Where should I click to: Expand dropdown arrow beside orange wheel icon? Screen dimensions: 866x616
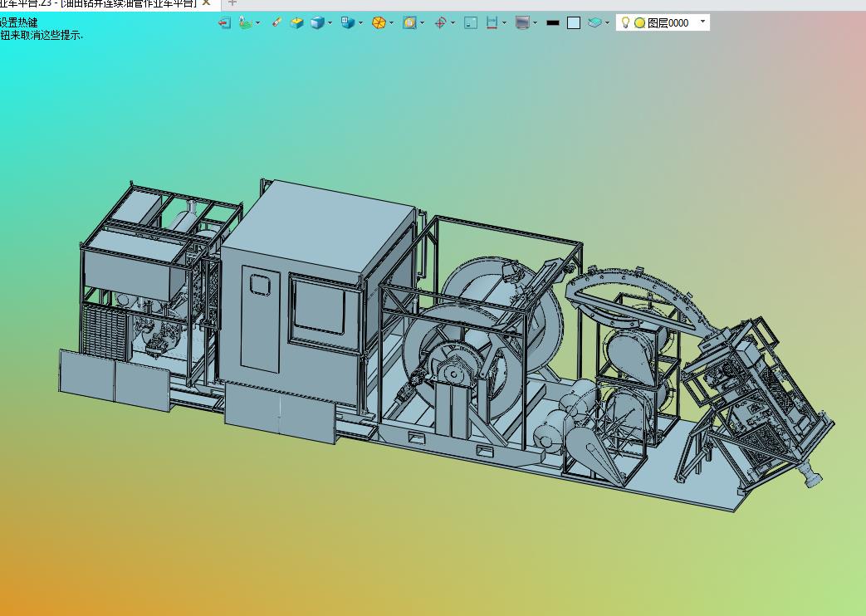click(392, 23)
